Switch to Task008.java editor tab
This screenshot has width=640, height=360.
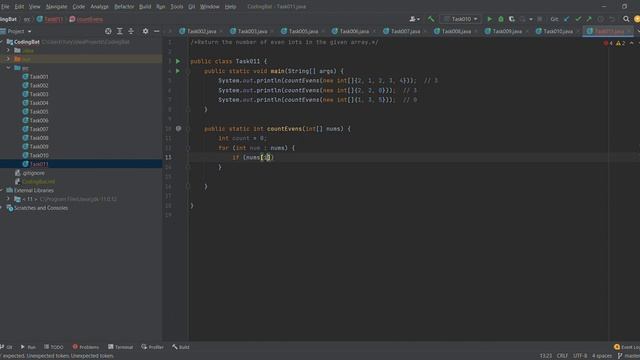(456, 31)
